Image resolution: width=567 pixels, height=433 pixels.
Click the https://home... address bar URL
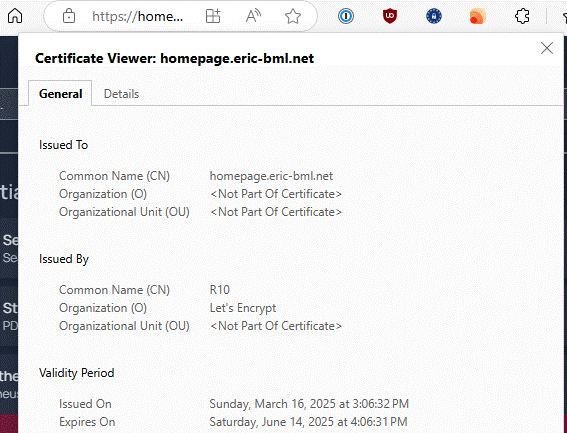137,16
